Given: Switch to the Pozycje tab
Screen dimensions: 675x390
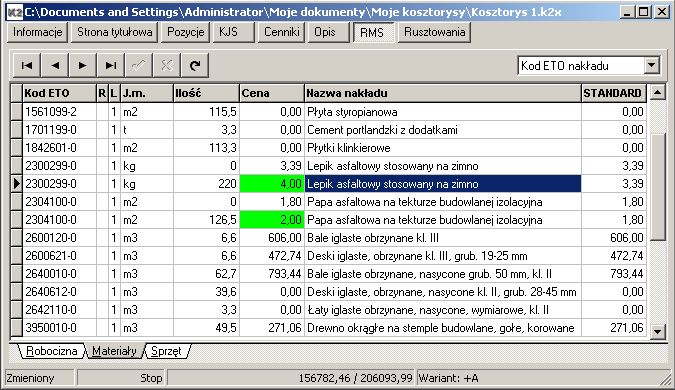Looking at the screenshot, I should click(x=186, y=32).
